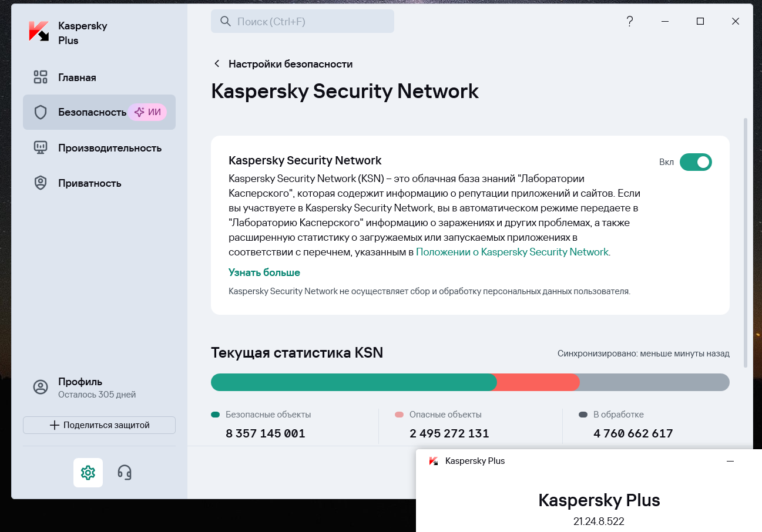Click into the Поиск search field
The image size is (762, 532).
pos(303,22)
